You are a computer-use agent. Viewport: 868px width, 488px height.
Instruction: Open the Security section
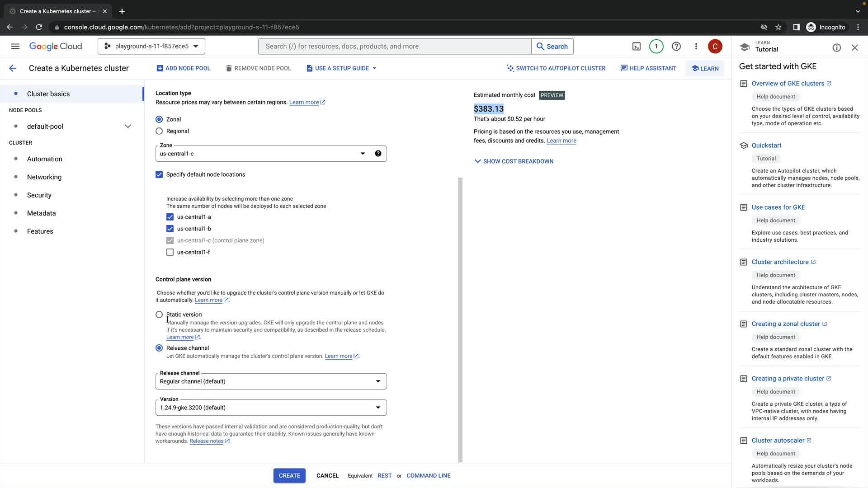(39, 195)
